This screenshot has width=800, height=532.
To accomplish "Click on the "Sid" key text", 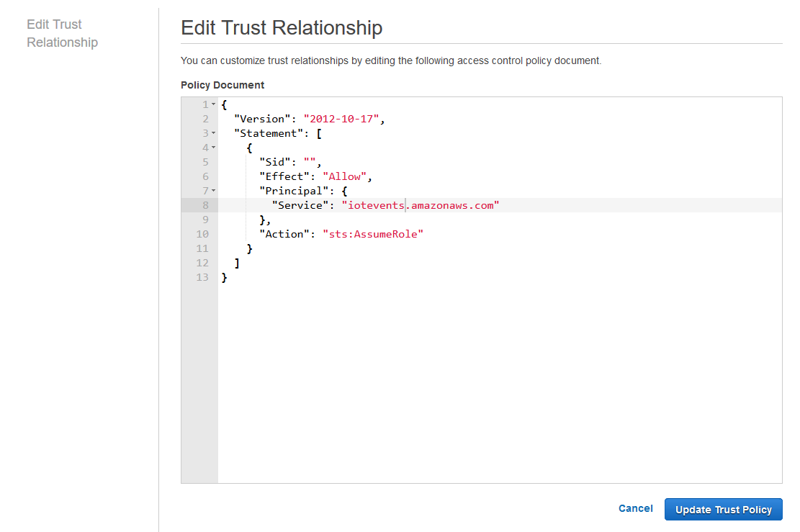I will (x=276, y=162).
